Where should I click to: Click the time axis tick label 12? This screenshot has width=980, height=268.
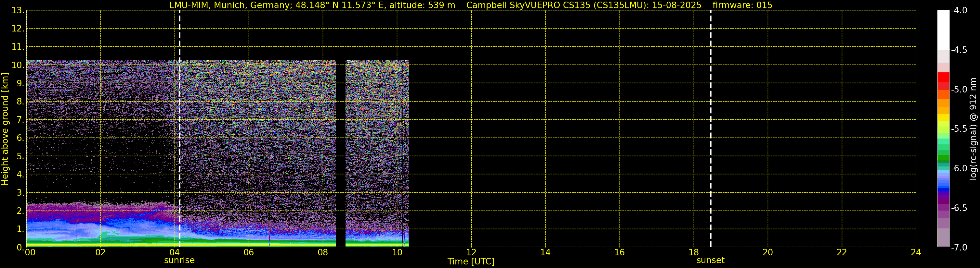click(471, 252)
